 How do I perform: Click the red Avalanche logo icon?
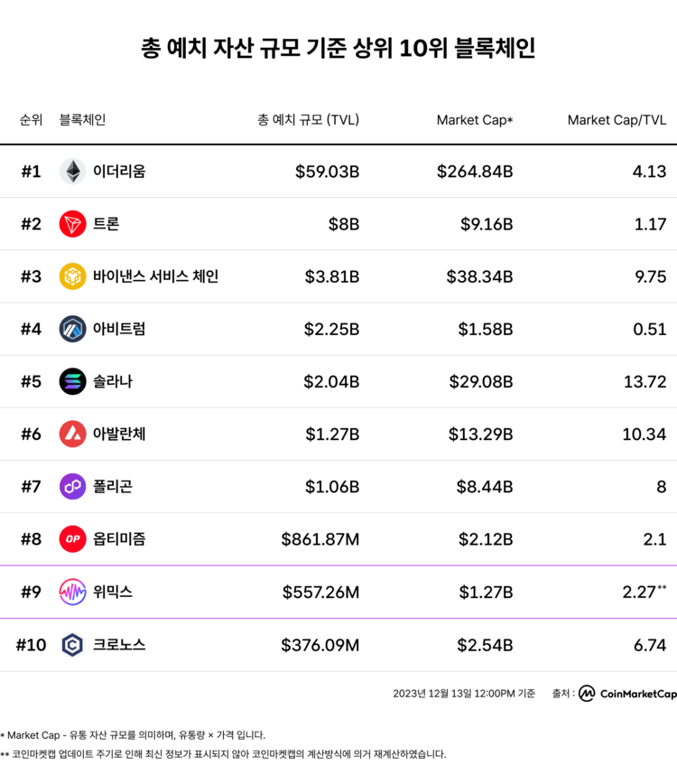coord(72,434)
